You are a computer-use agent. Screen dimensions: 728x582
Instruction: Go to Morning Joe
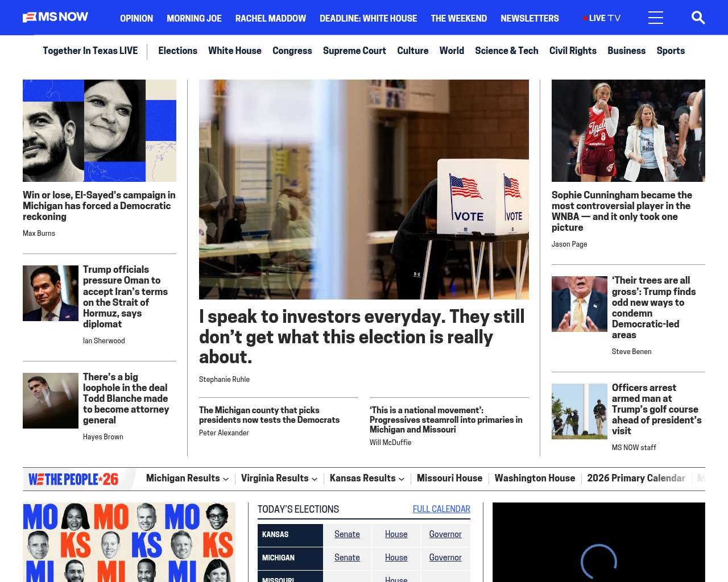194,18
